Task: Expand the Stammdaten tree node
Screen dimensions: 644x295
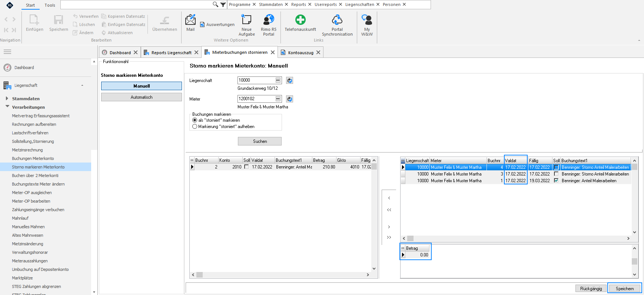Action: pyautogui.click(x=7, y=98)
